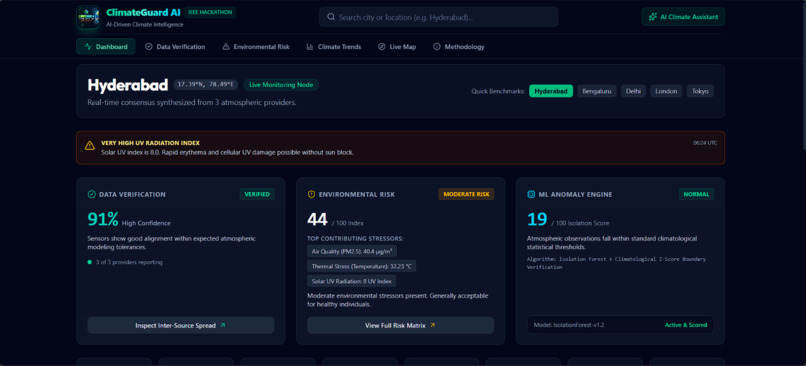Click the 91% confidence value
Screen dimensions: 806x366
coord(103,219)
